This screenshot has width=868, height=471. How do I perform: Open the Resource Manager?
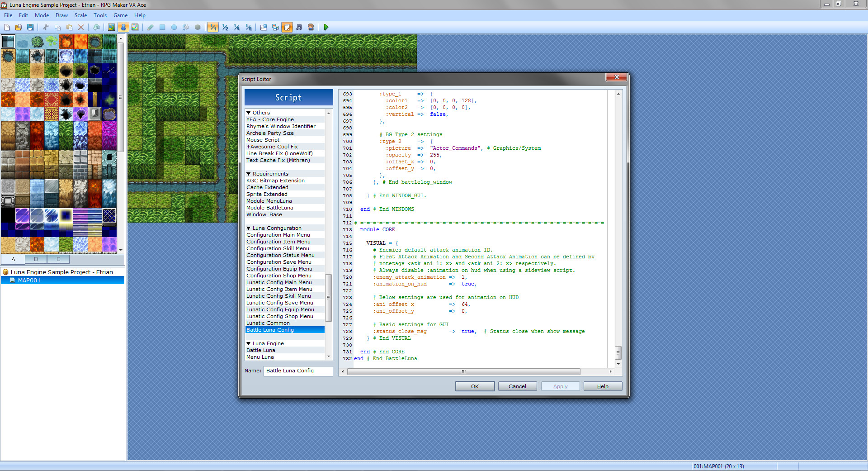coord(275,27)
